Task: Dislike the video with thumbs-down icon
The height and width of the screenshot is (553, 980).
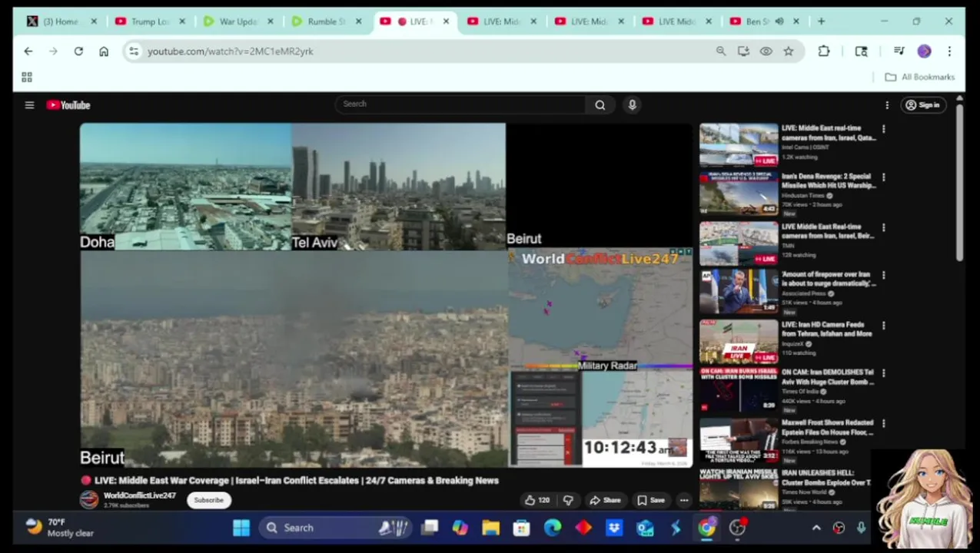Action: (568, 500)
